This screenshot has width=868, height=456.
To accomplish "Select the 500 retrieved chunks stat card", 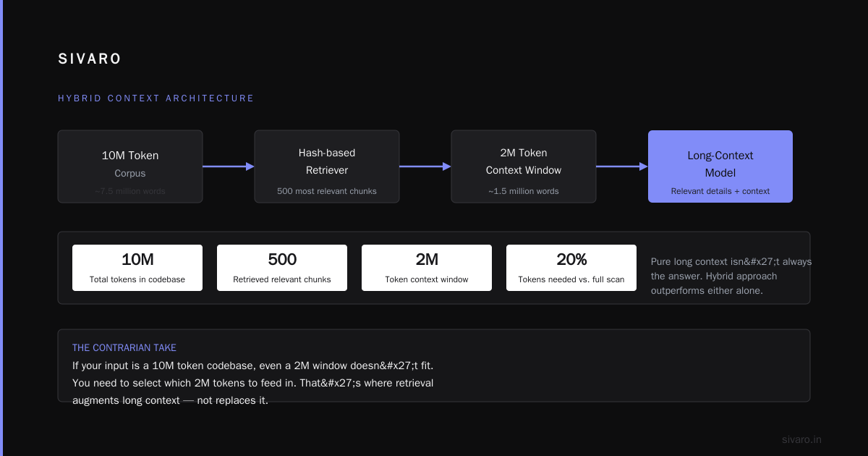I will 282,268.
